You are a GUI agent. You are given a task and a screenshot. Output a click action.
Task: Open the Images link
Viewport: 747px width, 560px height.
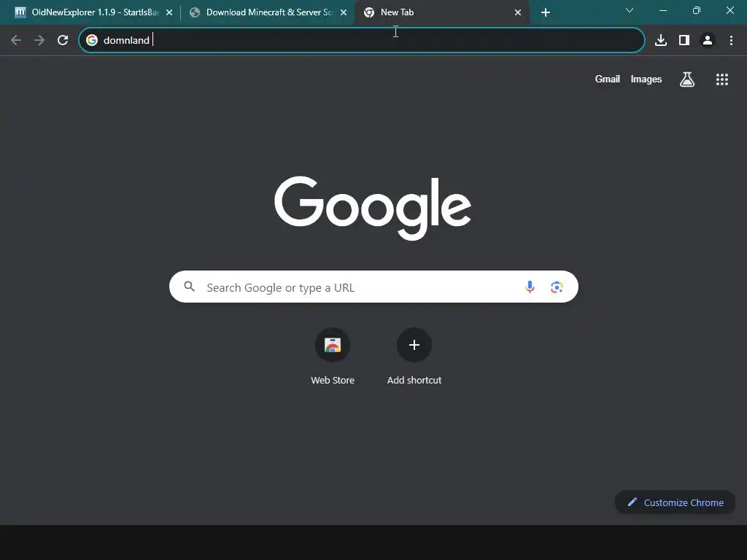click(x=646, y=79)
